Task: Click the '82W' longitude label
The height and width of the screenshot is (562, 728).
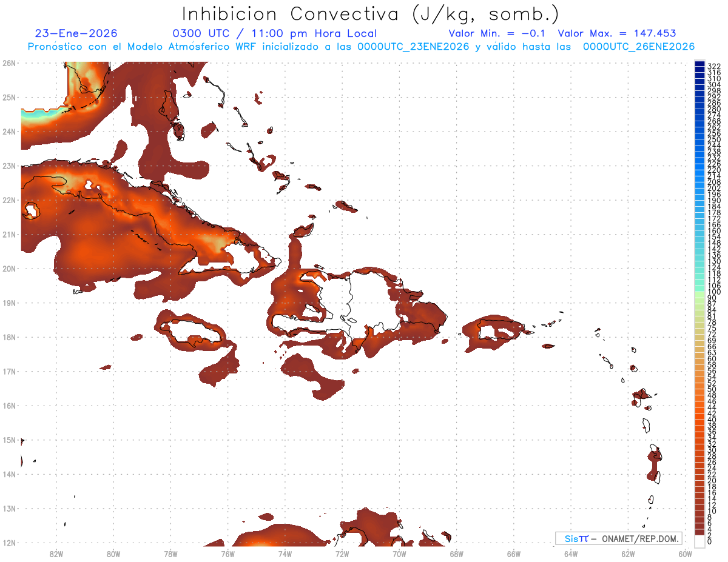Action: point(56,554)
